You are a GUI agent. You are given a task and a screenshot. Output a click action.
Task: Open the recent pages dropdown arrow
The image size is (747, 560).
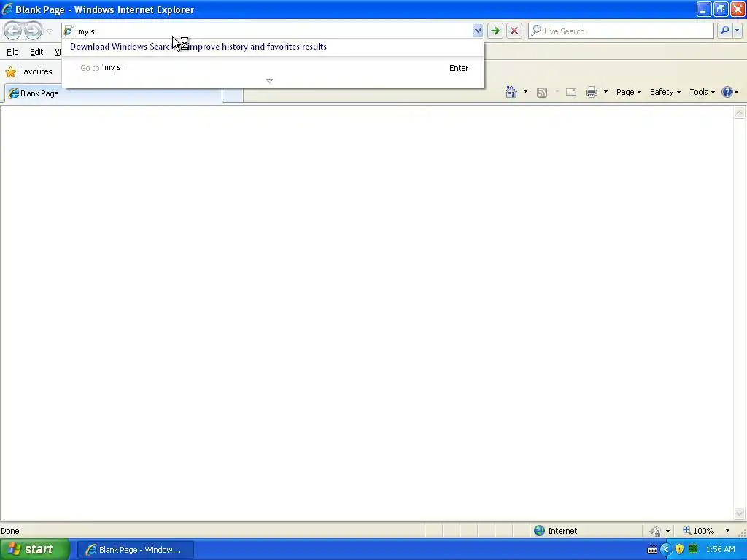[x=49, y=31]
